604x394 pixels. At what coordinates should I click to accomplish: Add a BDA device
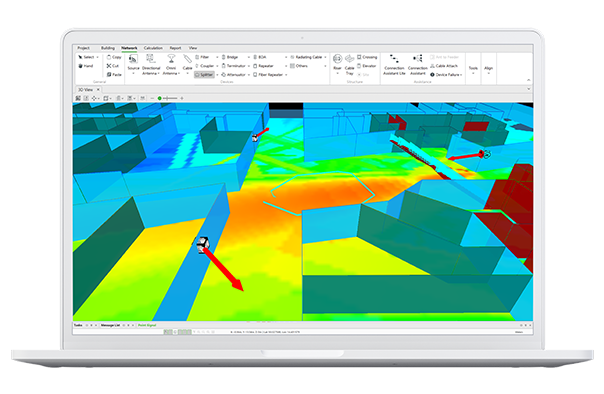(260, 57)
